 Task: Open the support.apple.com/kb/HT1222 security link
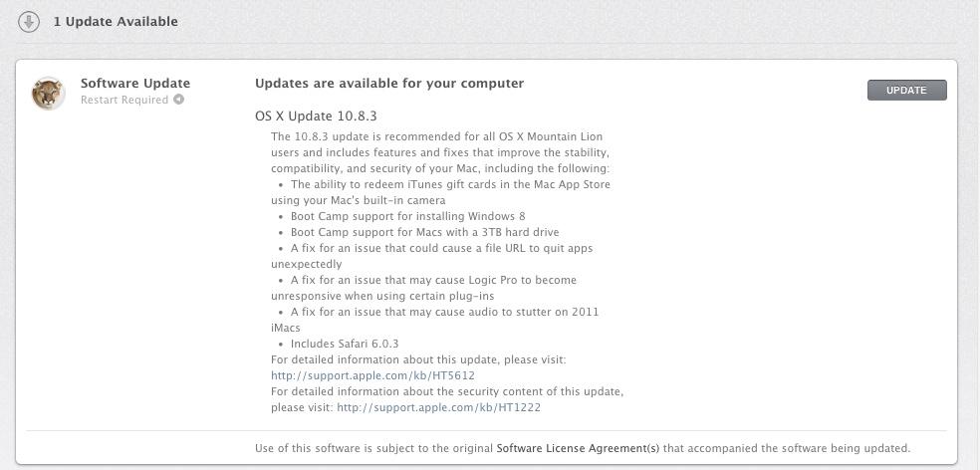point(439,407)
